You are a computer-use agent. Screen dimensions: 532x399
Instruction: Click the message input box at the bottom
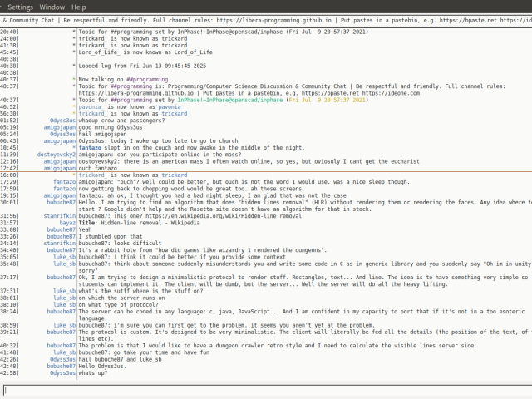tap(266, 390)
